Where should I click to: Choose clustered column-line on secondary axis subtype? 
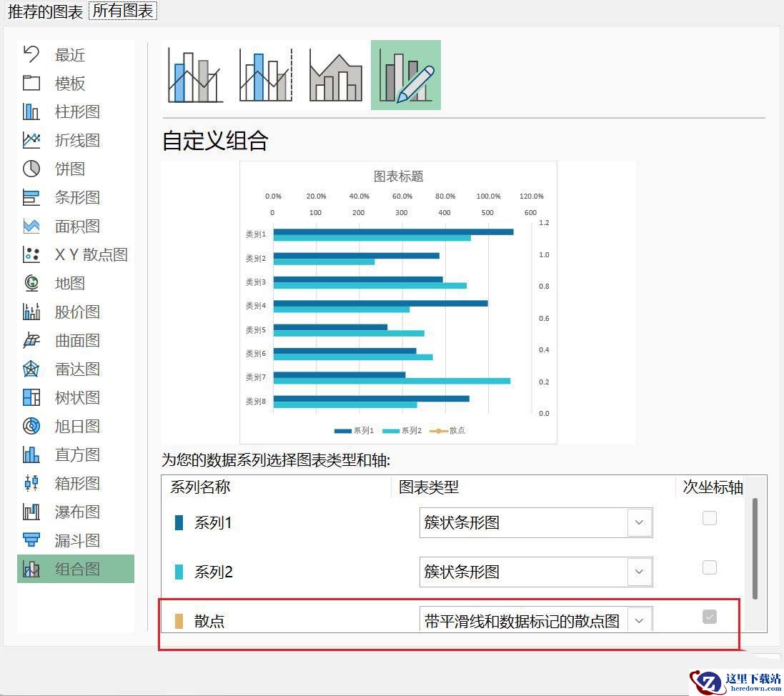[265, 75]
